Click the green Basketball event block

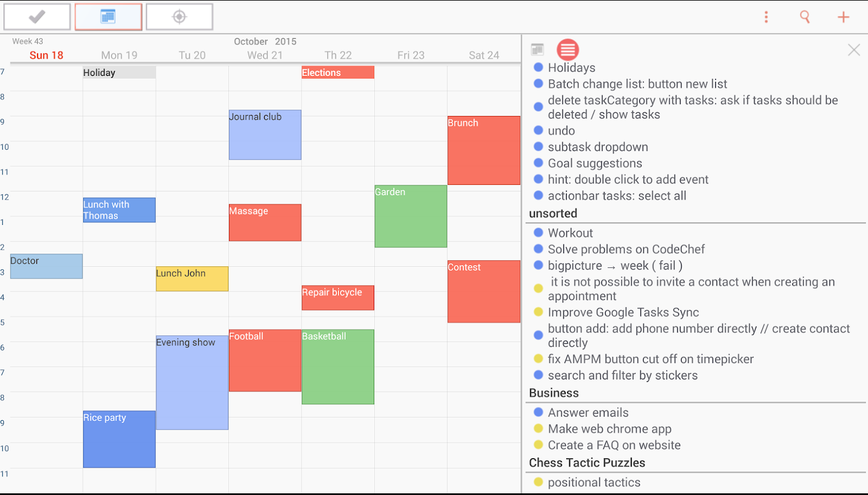337,367
